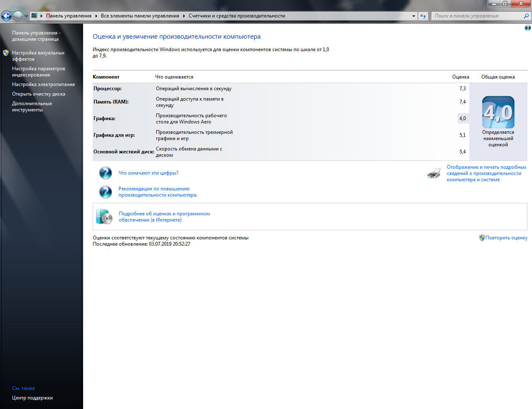
Task: Open Рекомендации по повышению производительности link
Action: coord(158,192)
